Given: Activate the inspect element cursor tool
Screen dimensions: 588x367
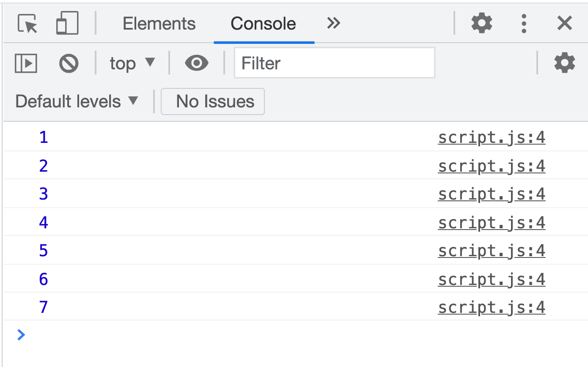Looking at the screenshot, I should point(26,23).
